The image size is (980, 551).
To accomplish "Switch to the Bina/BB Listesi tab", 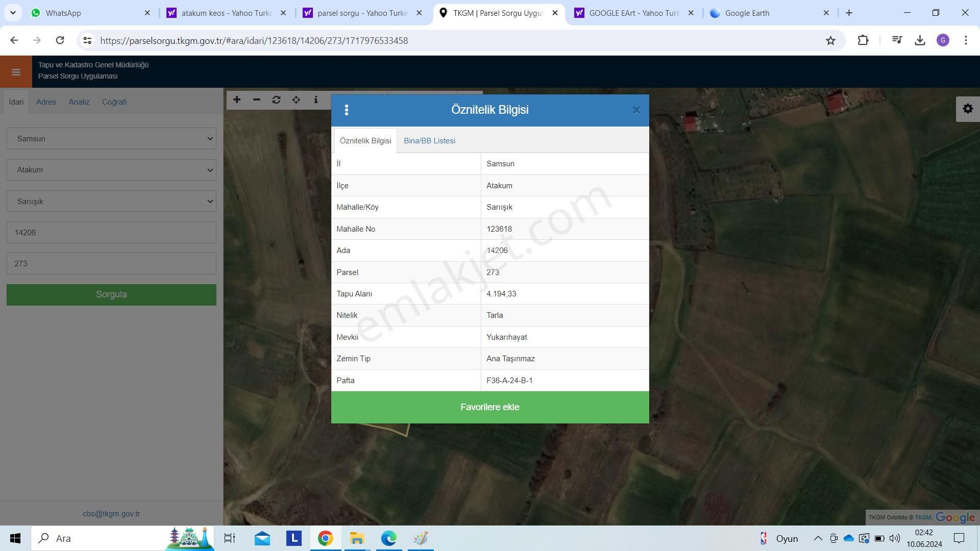I will (429, 141).
